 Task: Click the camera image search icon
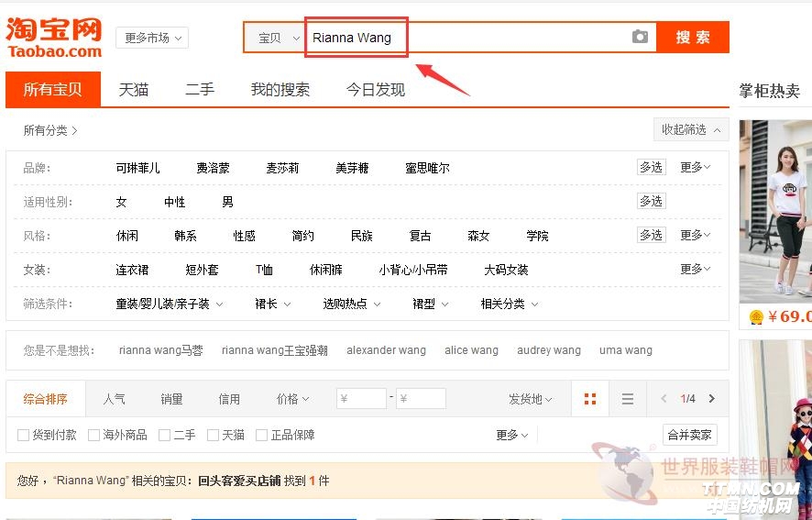(x=640, y=38)
